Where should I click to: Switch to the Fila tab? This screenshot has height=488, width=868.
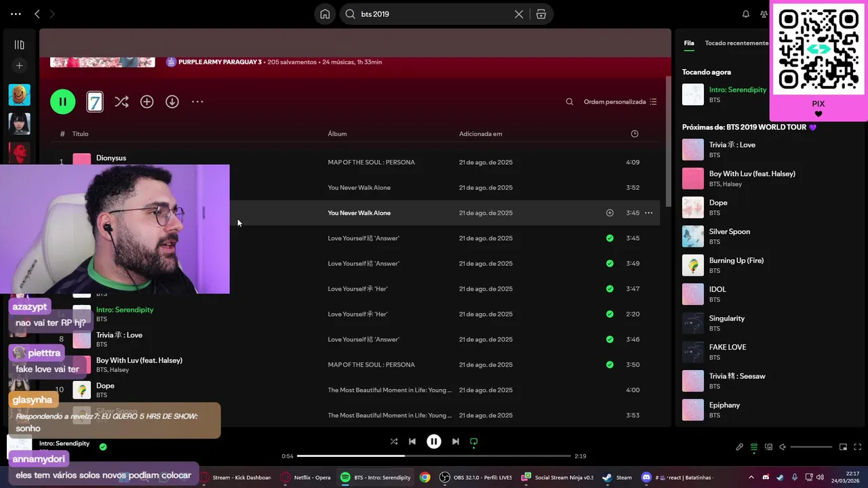coord(688,43)
